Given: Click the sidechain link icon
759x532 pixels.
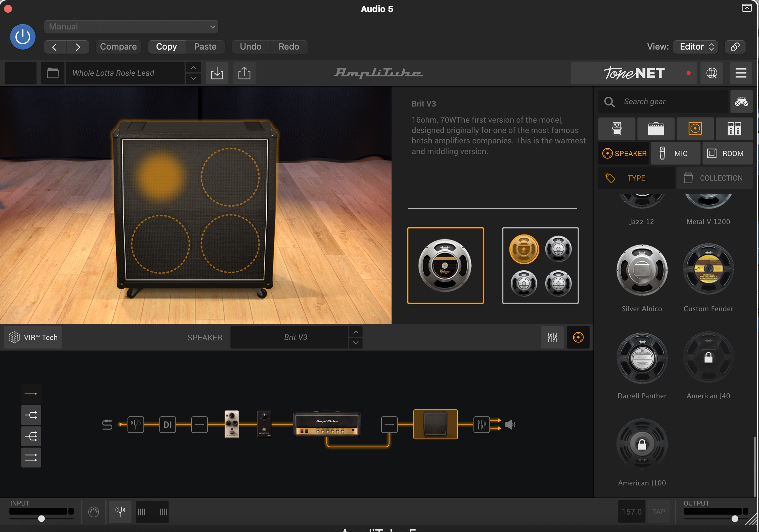Looking at the screenshot, I should pos(735,47).
